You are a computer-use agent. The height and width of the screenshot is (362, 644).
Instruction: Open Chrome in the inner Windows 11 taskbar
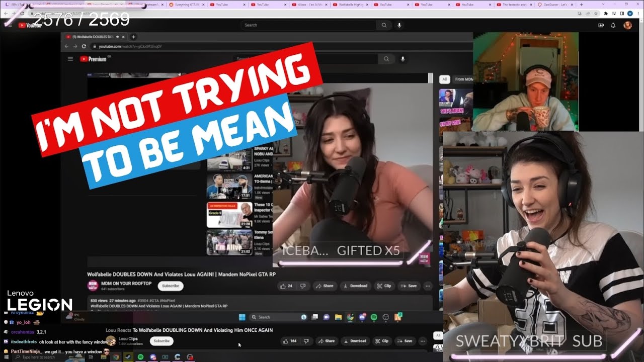click(x=350, y=317)
